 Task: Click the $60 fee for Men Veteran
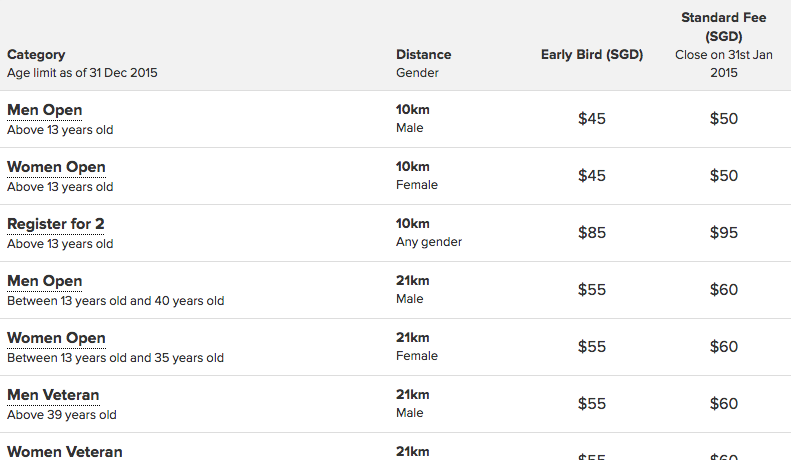coord(724,404)
